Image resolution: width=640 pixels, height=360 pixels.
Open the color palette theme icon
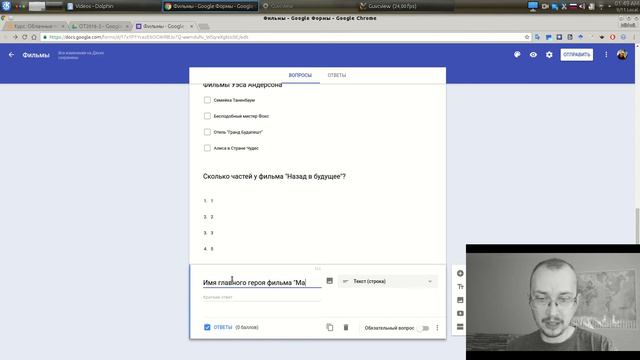pyautogui.click(x=517, y=55)
